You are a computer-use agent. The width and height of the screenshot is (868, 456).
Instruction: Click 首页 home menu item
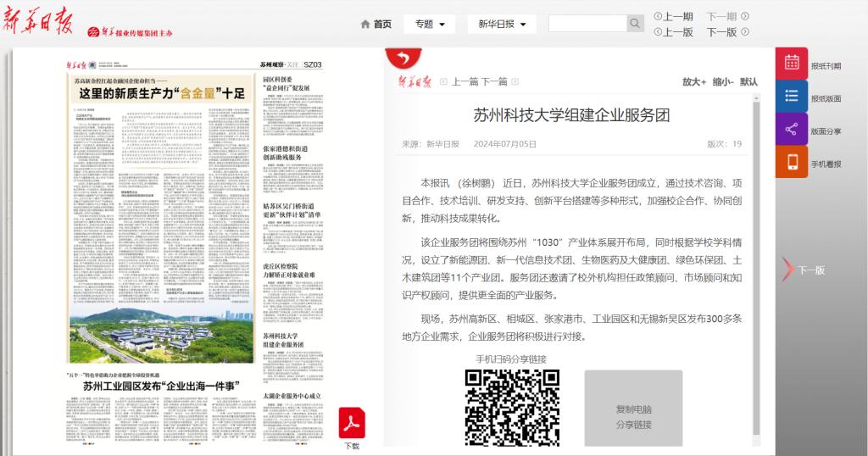[382, 25]
